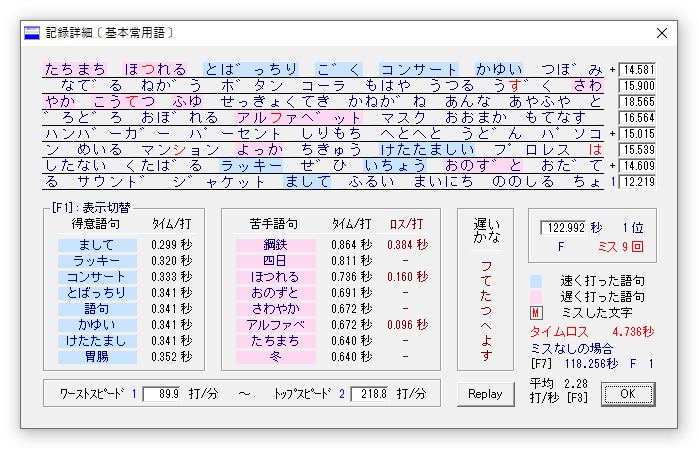Click the line time field 14.581
The image size is (698, 449).
(637, 70)
